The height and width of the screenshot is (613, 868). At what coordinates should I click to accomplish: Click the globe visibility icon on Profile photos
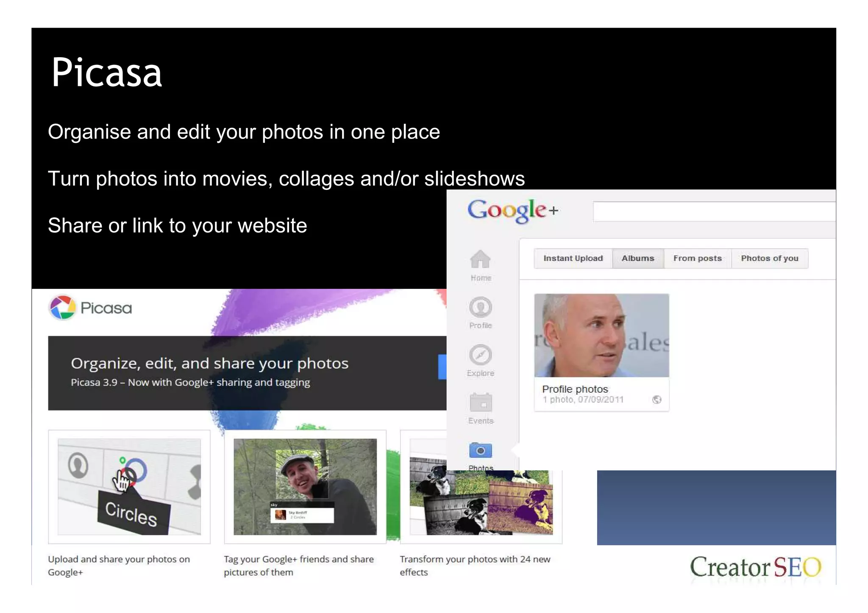pyautogui.click(x=657, y=399)
